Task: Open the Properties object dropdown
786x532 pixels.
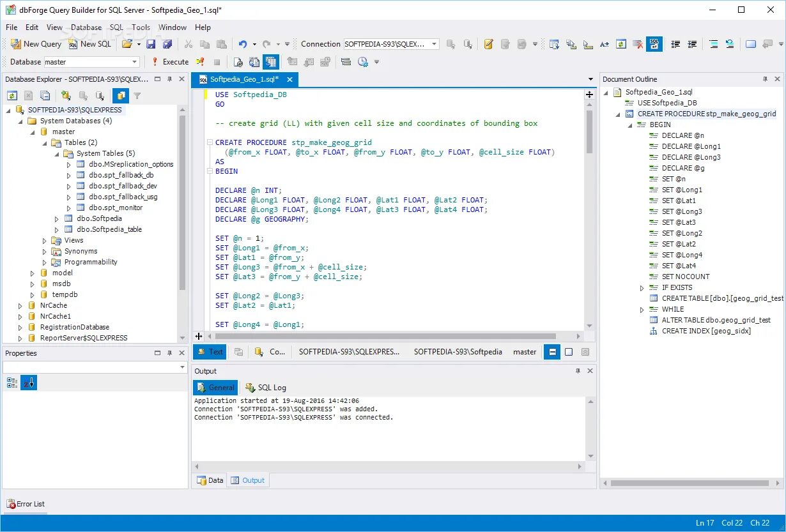Action: pyautogui.click(x=181, y=368)
